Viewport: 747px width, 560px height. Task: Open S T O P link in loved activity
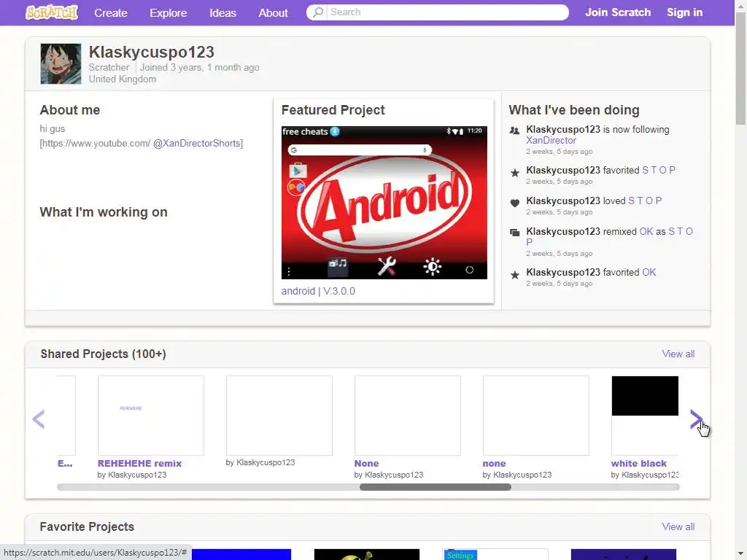pos(645,201)
